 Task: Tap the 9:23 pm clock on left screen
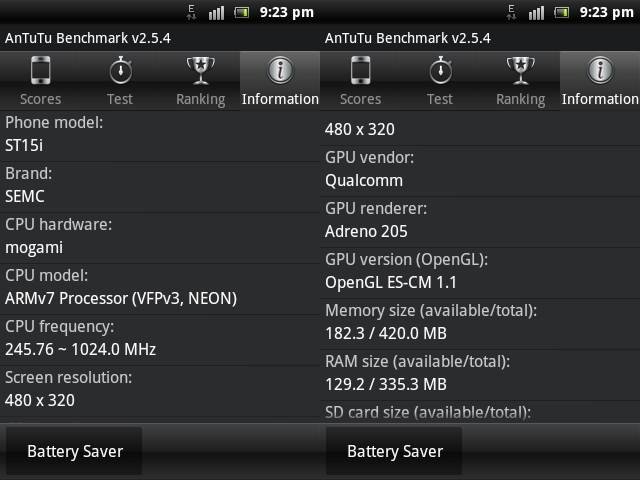pos(287,13)
